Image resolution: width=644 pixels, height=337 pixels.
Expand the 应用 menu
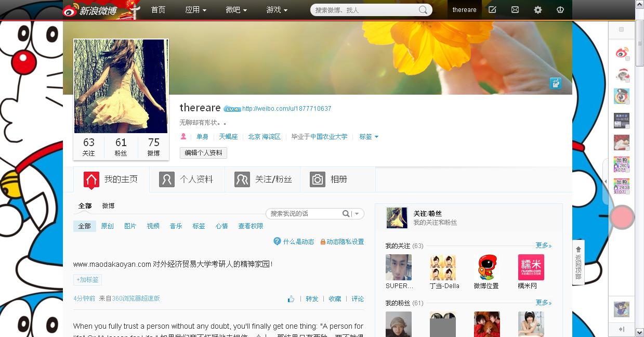click(196, 10)
